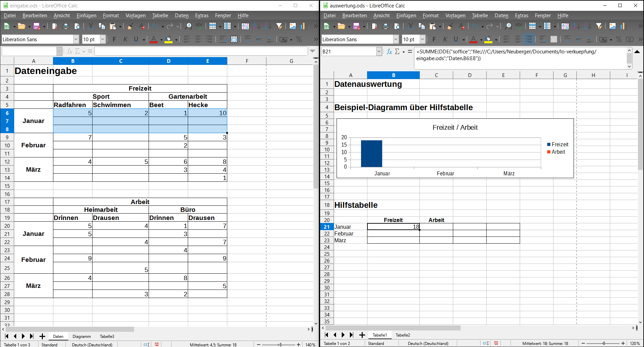Viewport: 644px width, 347px height.
Task: Open font size dropdown in auswertung.ods
Action: 422,40
